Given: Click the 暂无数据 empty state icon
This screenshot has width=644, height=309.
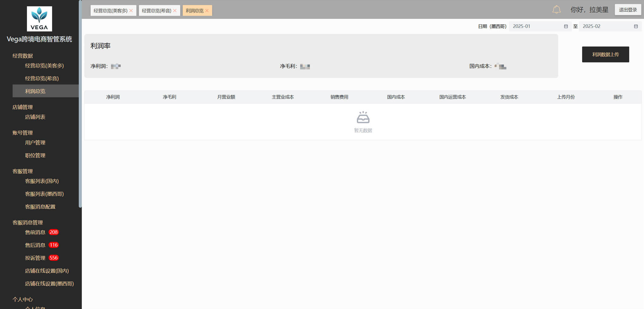Looking at the screenshot, I should coord(363,117).
